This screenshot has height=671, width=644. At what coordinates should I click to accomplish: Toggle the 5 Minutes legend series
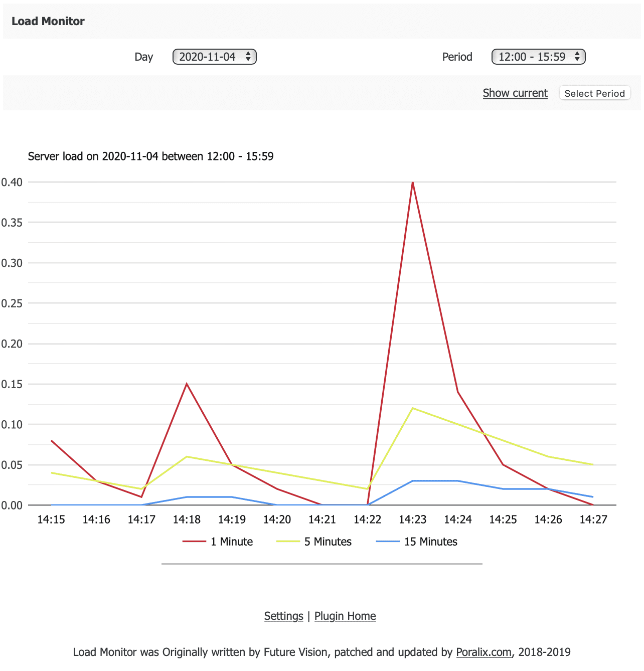328,542
